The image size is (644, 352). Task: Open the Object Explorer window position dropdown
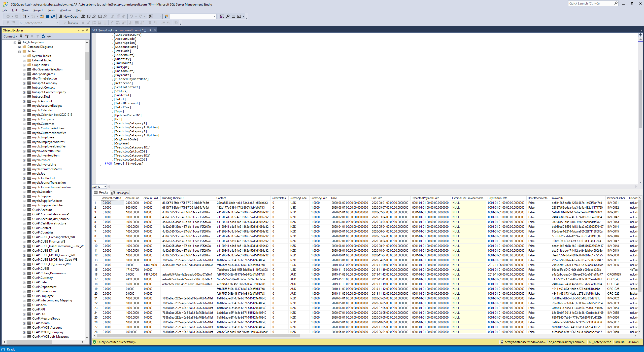[79, 30]
